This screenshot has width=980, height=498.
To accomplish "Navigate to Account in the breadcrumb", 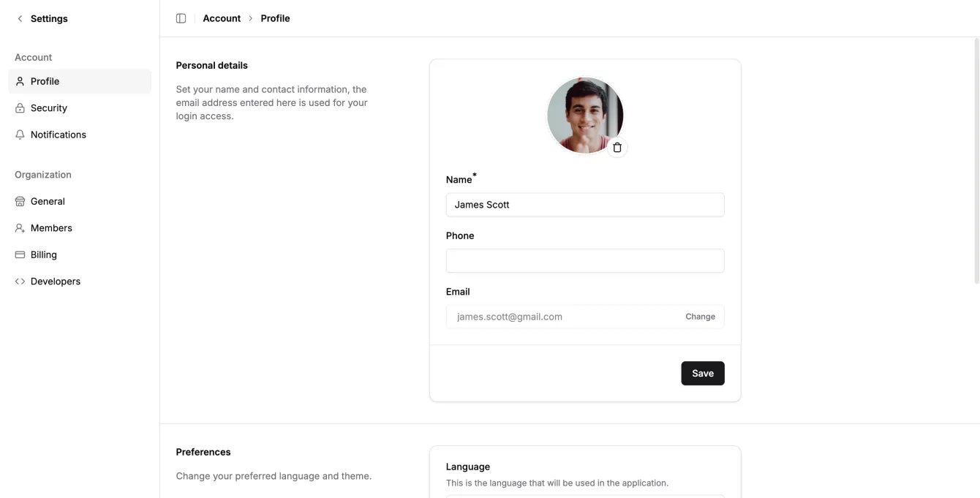I will (x=221, y=18).
